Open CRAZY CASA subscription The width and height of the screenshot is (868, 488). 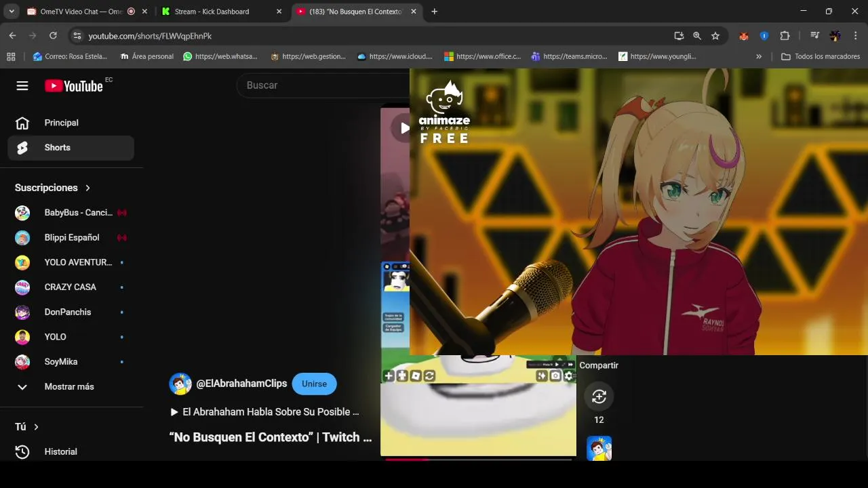pos(71,287)
